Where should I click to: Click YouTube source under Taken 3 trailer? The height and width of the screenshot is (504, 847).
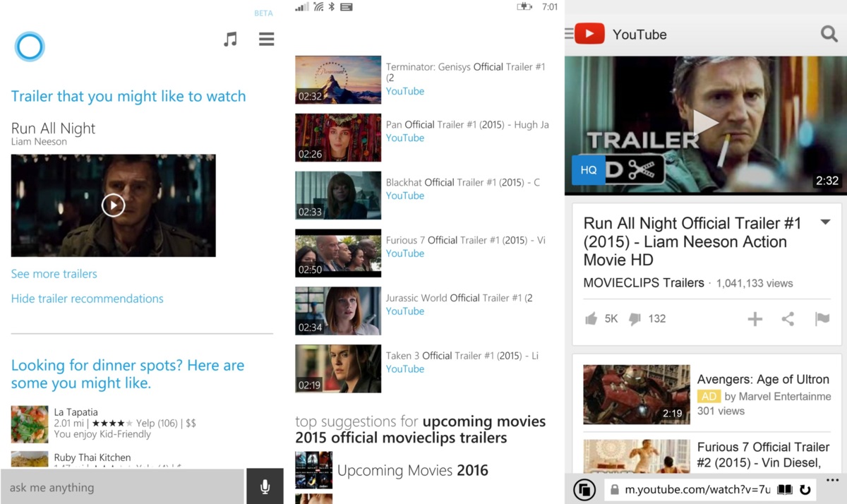pos(405,368)
